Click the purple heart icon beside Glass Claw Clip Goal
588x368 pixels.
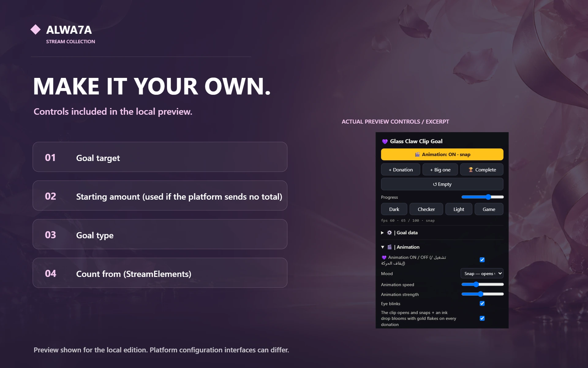(x=385, y=141)
